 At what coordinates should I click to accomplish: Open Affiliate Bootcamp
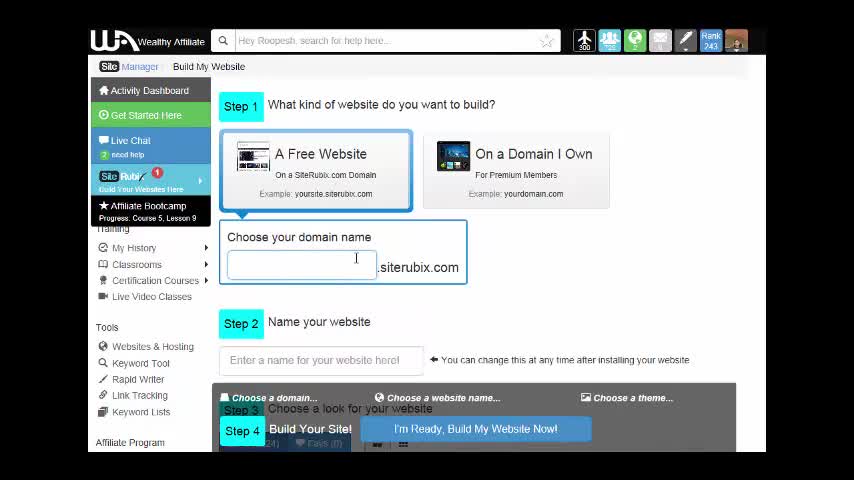coord(151,211)
